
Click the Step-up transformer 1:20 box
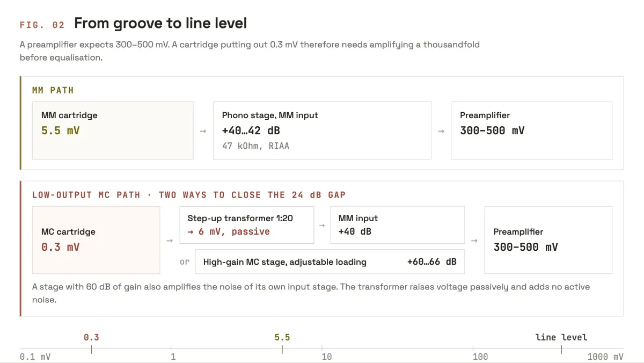247,225
